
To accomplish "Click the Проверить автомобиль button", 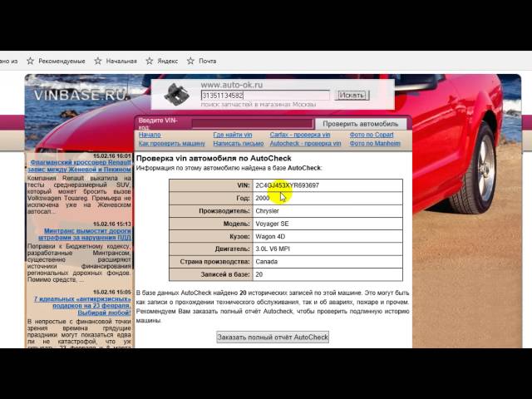I will coord(360,124).
